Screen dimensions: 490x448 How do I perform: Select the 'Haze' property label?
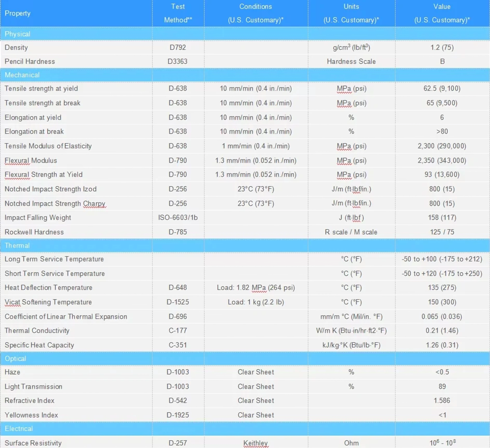coord(12,372)
